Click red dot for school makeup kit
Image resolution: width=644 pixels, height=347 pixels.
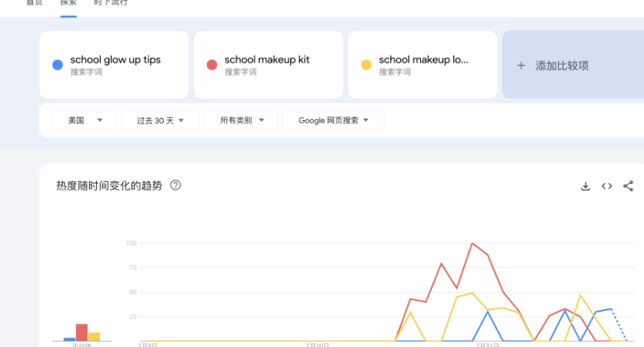pos(212,66)
